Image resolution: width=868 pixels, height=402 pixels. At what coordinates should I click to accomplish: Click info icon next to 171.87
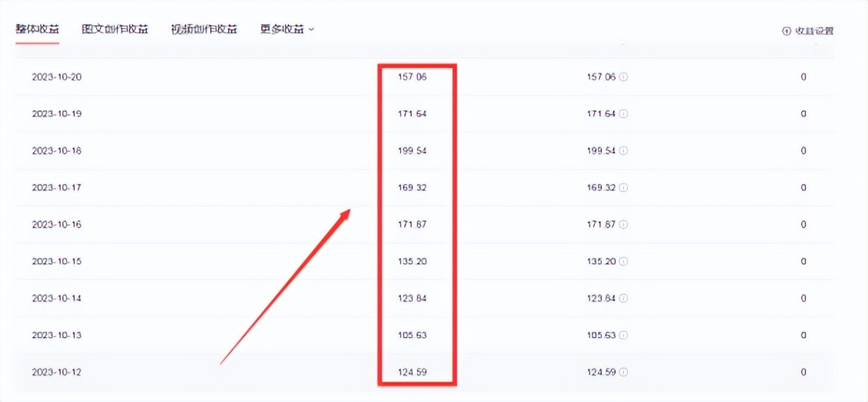[x=623, y=224]
